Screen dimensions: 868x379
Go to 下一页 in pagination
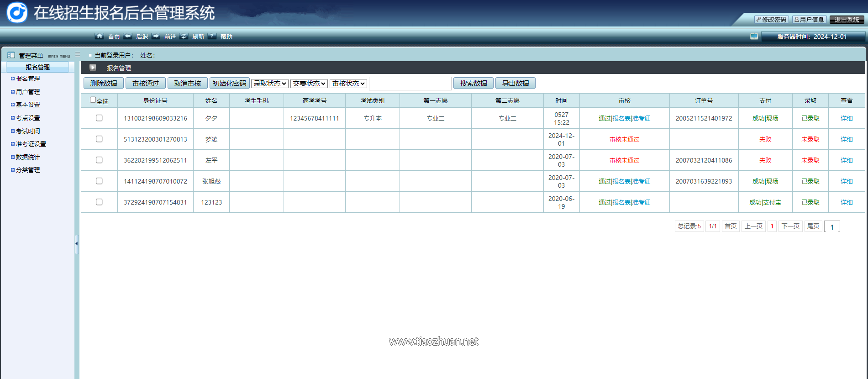coord(790,226)
